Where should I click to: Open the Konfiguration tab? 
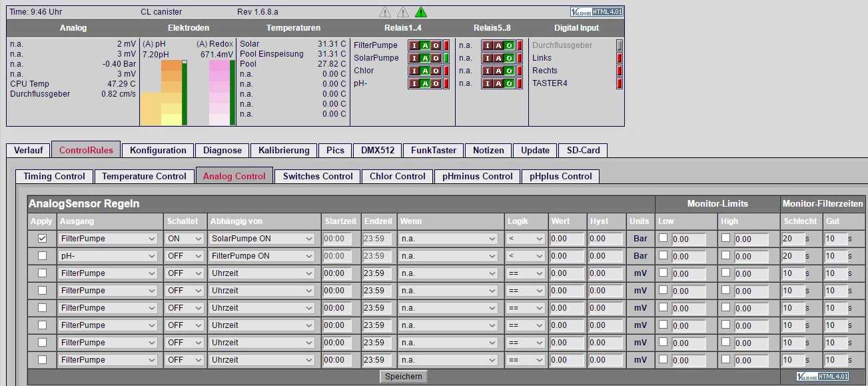(x=158, y=150)
